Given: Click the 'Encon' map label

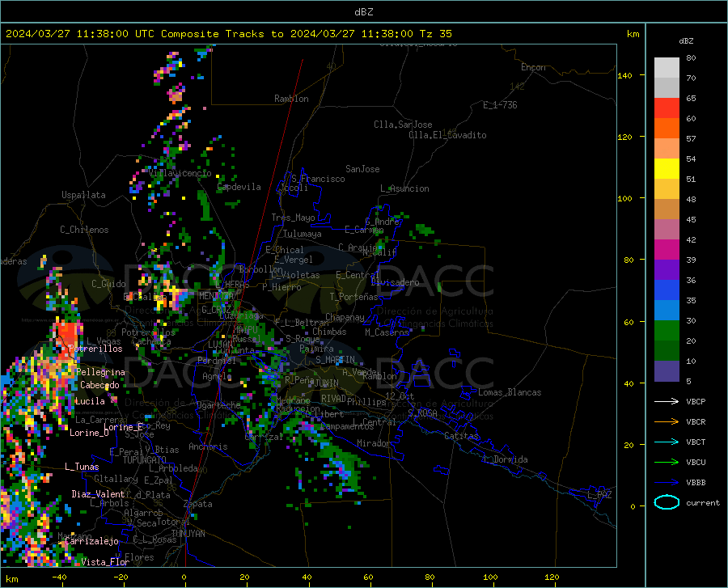Looking at the screenshot, I should pyautogui.click(x=533, y=67).
